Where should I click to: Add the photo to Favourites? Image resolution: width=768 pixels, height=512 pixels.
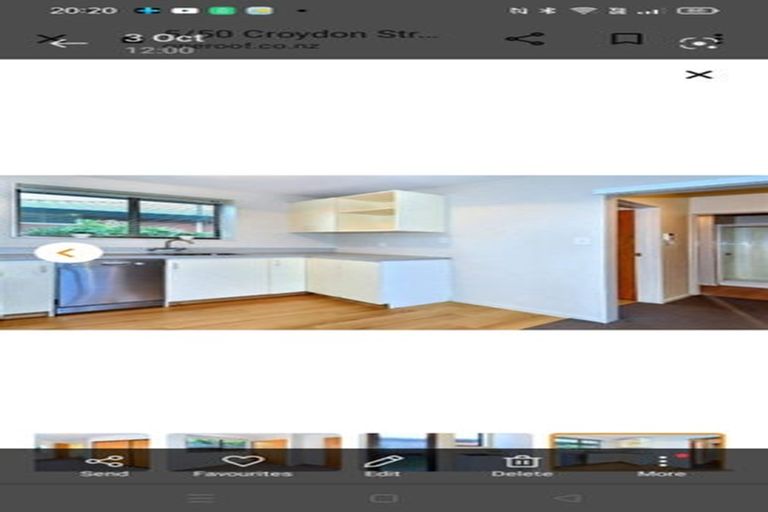pos(243,464)
